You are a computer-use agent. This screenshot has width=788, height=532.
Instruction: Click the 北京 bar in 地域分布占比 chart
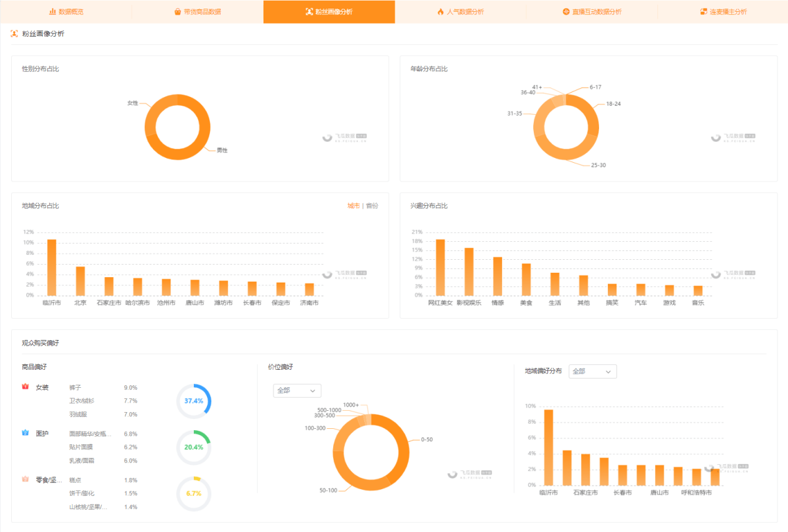click(80, 281)
